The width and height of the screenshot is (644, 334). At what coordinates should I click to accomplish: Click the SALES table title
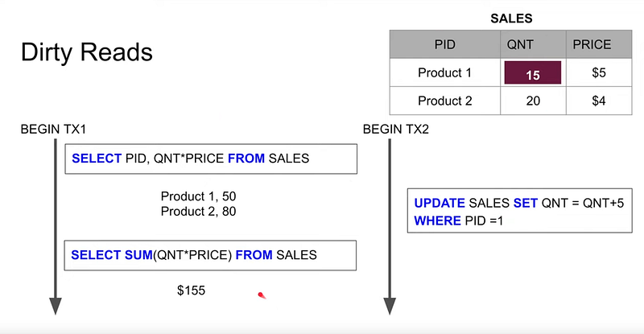click(511, 19)
